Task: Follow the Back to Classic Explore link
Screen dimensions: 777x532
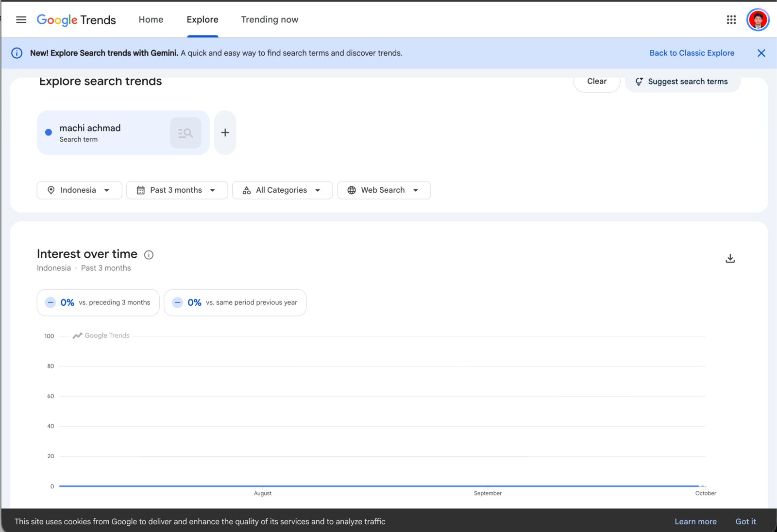Action: tap(692, 53)
